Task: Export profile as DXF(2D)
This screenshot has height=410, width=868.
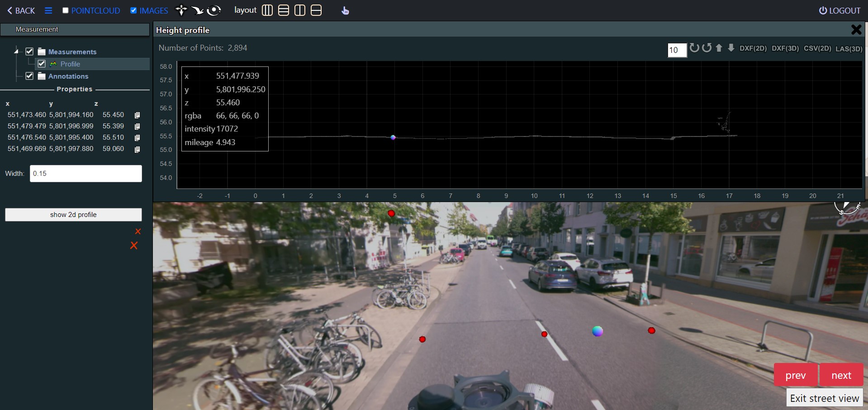Action: click(x=753, y=48)
